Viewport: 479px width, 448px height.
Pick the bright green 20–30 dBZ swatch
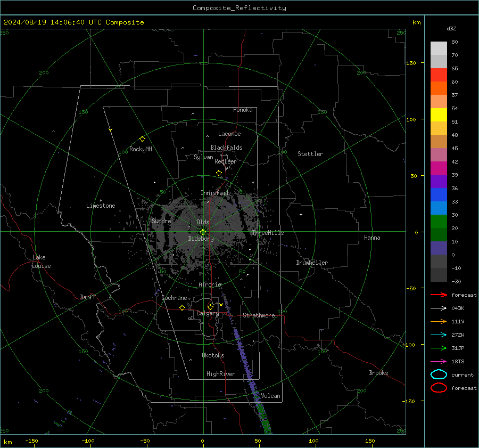(x=439, y=222)
